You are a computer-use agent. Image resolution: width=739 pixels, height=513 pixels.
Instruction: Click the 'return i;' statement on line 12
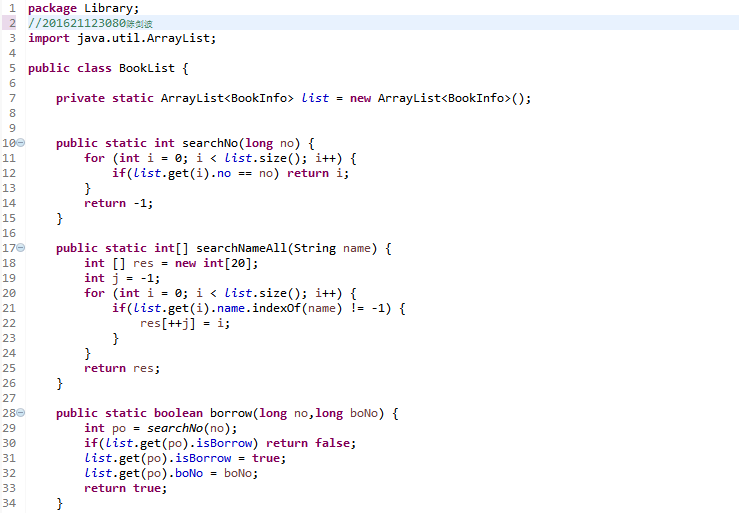pyautogui.click(x=318, y=173)
